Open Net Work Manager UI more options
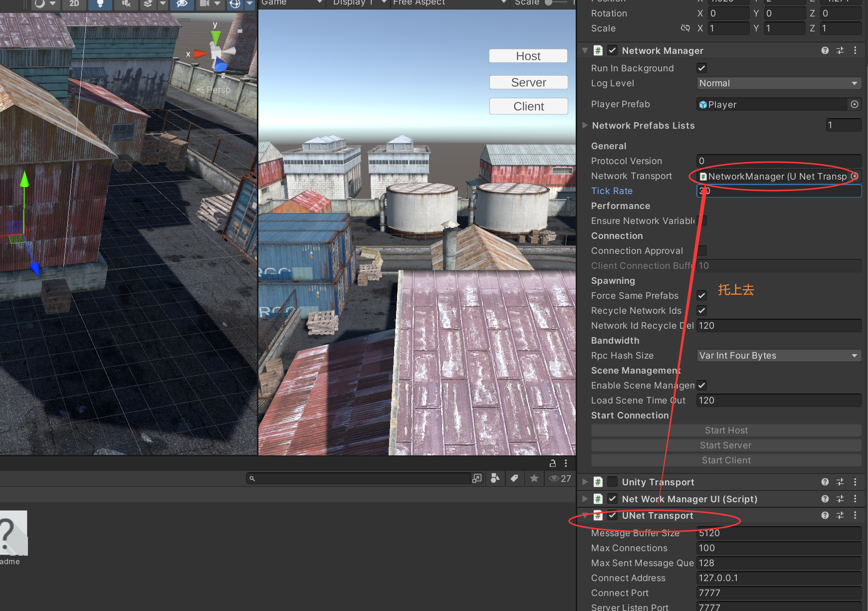The width and height of the screenshot is (868, 611). click(x=855, y=499)
